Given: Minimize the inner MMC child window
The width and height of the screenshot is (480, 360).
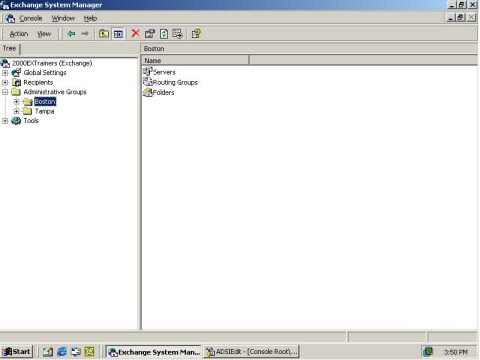Looking at the screenshot, I should click(451, 18).
